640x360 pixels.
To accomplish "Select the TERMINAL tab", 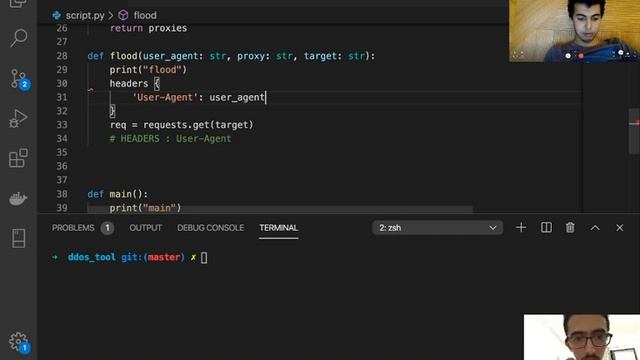I will 279,228.
